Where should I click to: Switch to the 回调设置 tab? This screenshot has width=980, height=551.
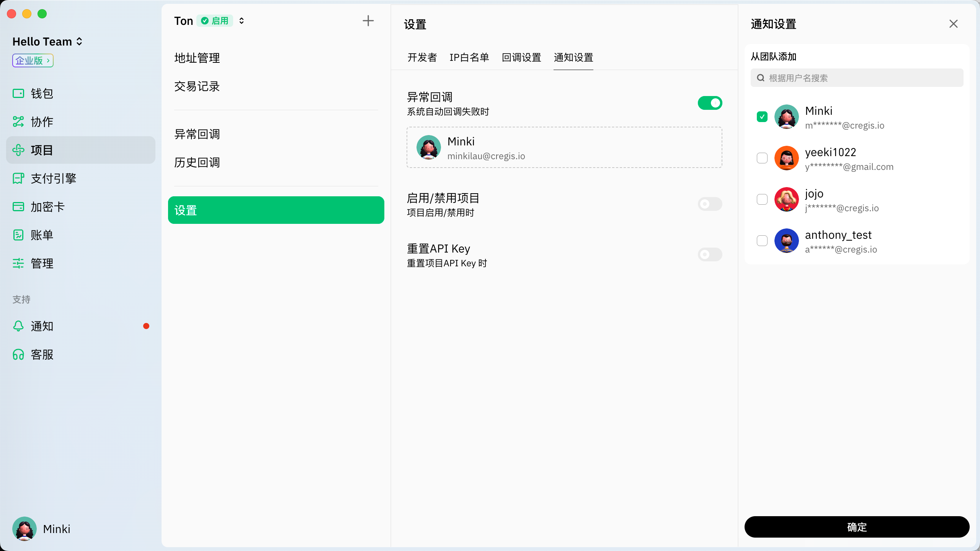coord(521,57)
